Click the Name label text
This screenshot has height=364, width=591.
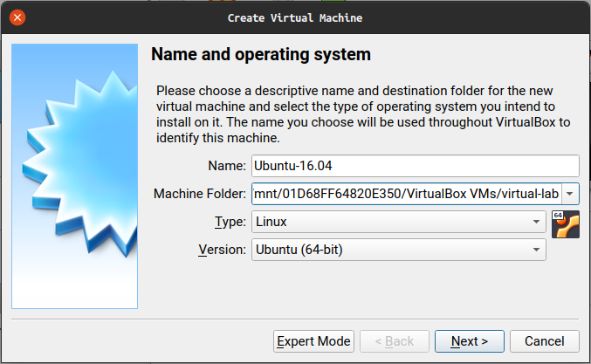(x=227, y=166)
